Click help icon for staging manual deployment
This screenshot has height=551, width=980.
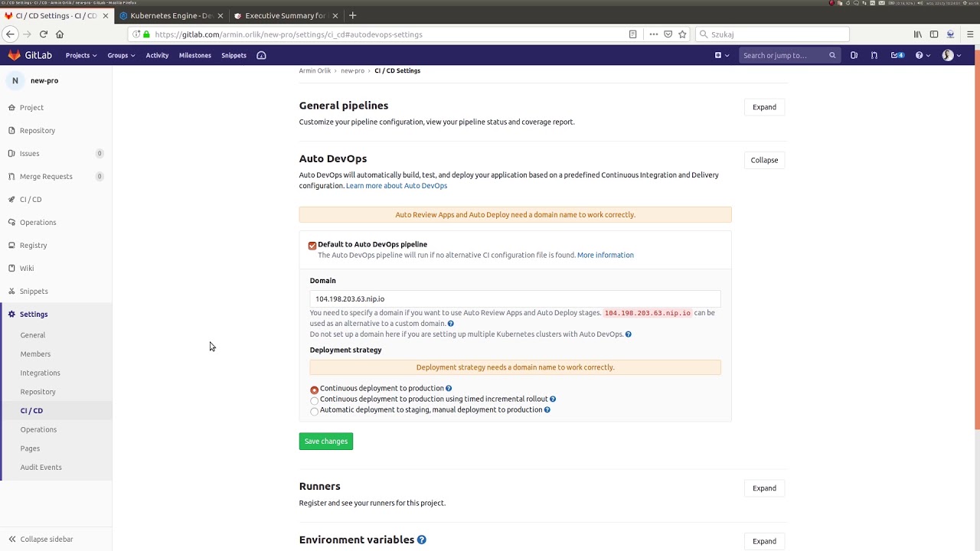tap(547, 410)
